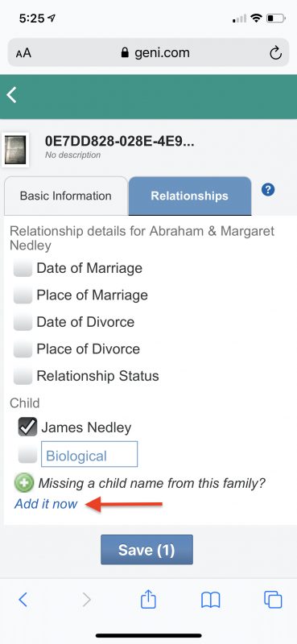Select the Relationships tab
Image resolution: width=297 pixels, height=644 pixels.
coord(189,196)
